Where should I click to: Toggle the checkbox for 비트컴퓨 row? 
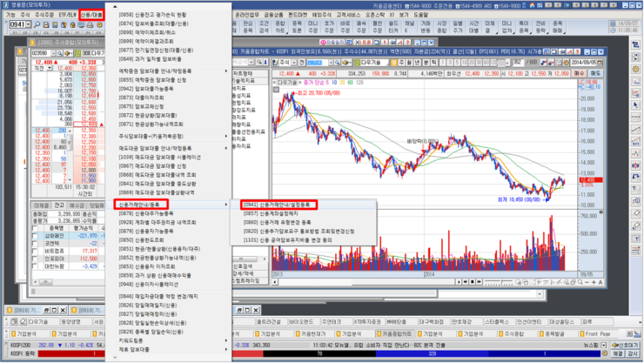coord(35,252)
